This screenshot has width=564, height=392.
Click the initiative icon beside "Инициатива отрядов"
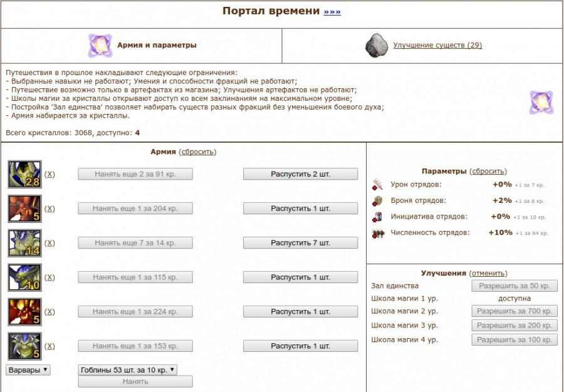coord(378,217)
